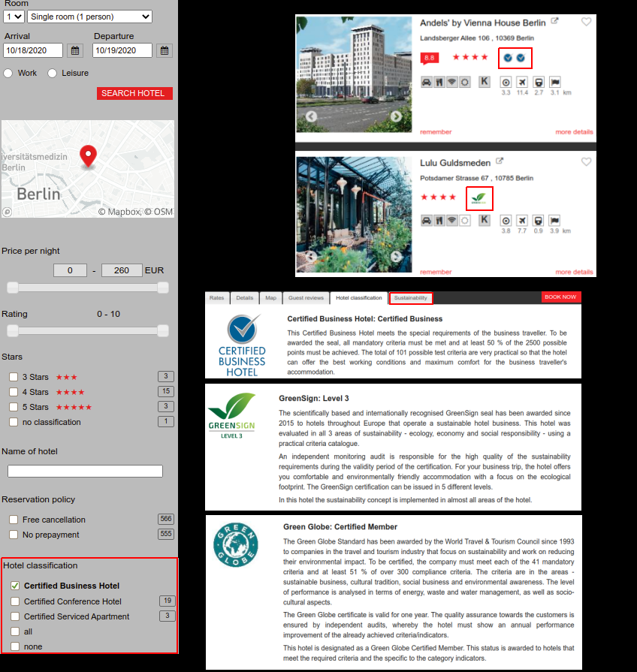This screenshot has height=672, width=637.
Task: Click 'more details' for Lulu Guldsmeden
Action: (575, 272)
